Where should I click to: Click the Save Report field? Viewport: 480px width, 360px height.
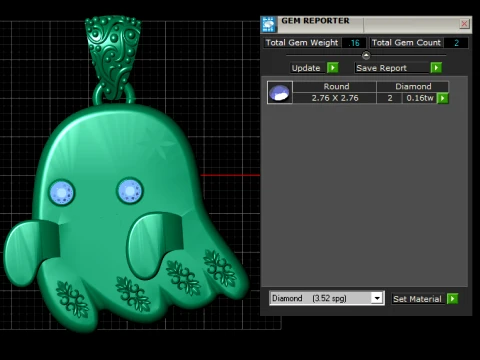pos(392,68)
